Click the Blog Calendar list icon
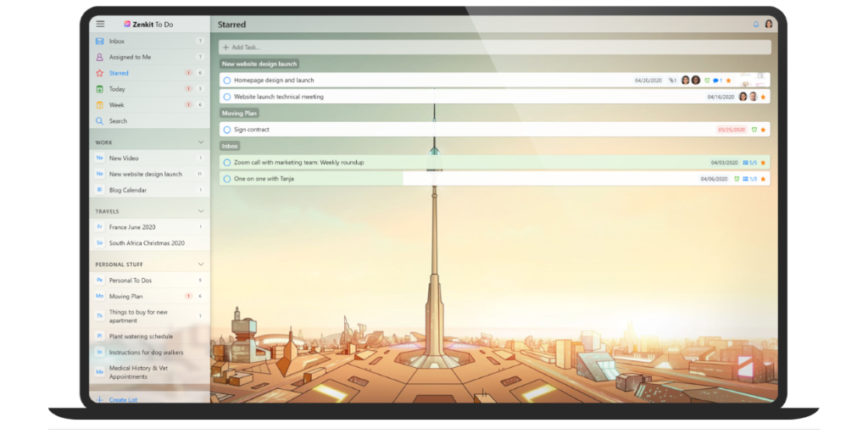Image resolution: width=868 pixels, height=434 pixels. click(x=100, y=190)
